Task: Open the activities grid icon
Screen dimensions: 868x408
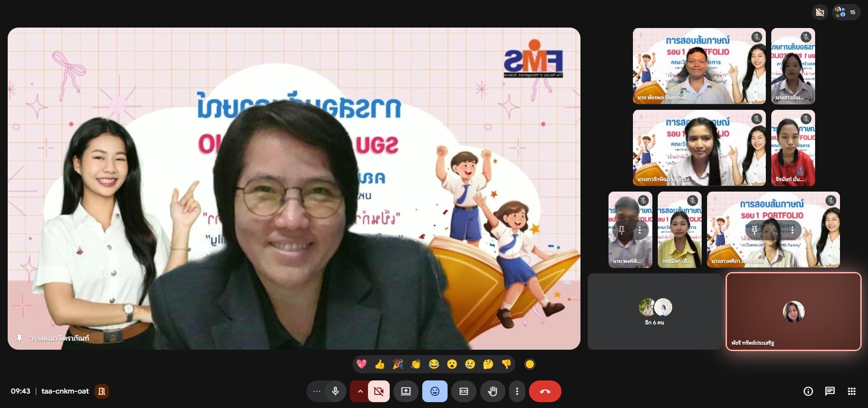Action: pyautogui.click(x=852, y=391)
